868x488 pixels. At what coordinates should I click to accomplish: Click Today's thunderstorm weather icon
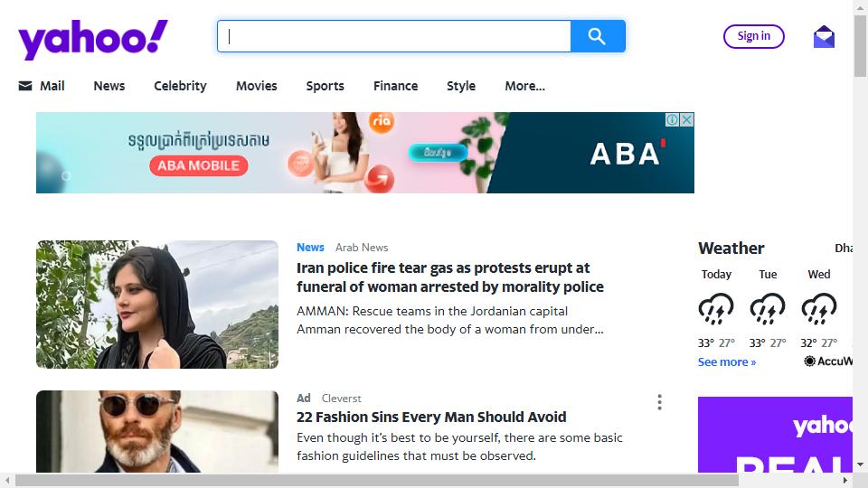coord(716,309)
